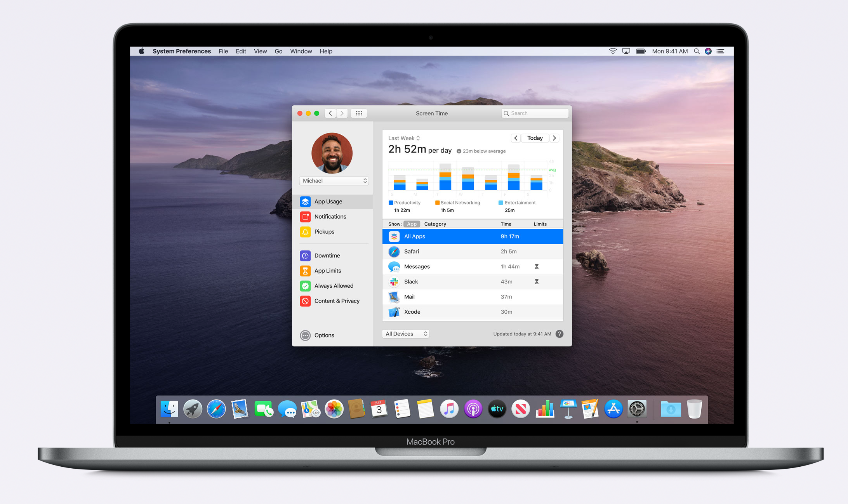Image resolution: width=848 pixels, height=504 pixels.
Task: Open System Preferences from the Dock
Action: point(637,409)
